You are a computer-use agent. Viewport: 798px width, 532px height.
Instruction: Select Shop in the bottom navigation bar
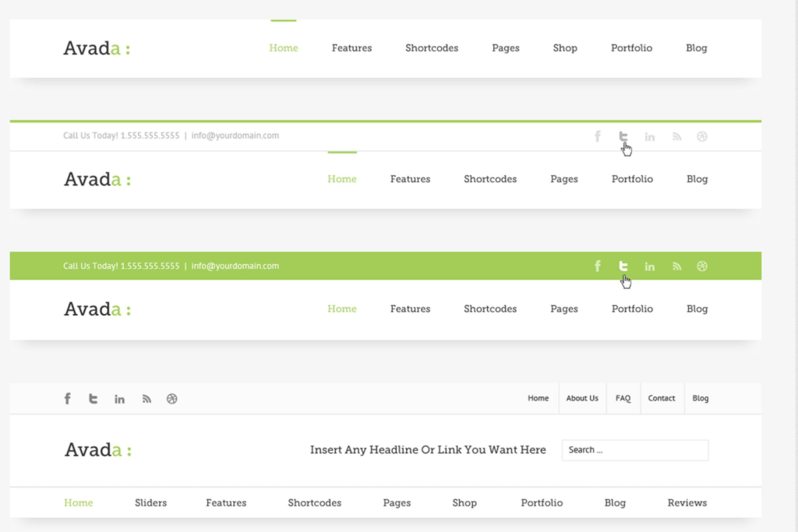coord(464,502)
